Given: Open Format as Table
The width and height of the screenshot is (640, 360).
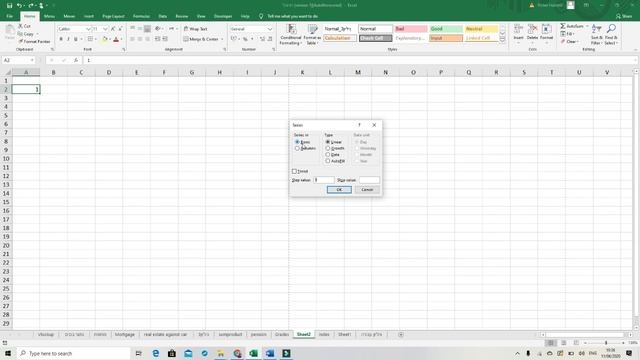Looking at the screenshot, I should point(312,35).
